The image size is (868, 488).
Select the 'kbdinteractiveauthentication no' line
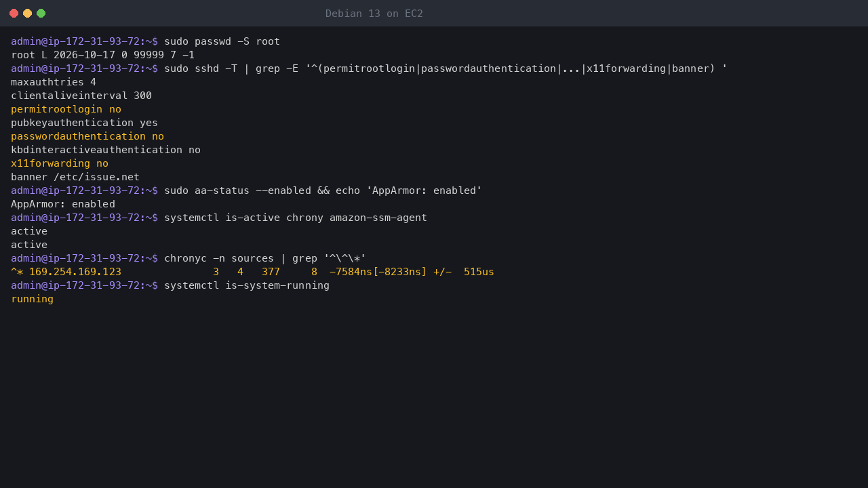click(106, 150)
